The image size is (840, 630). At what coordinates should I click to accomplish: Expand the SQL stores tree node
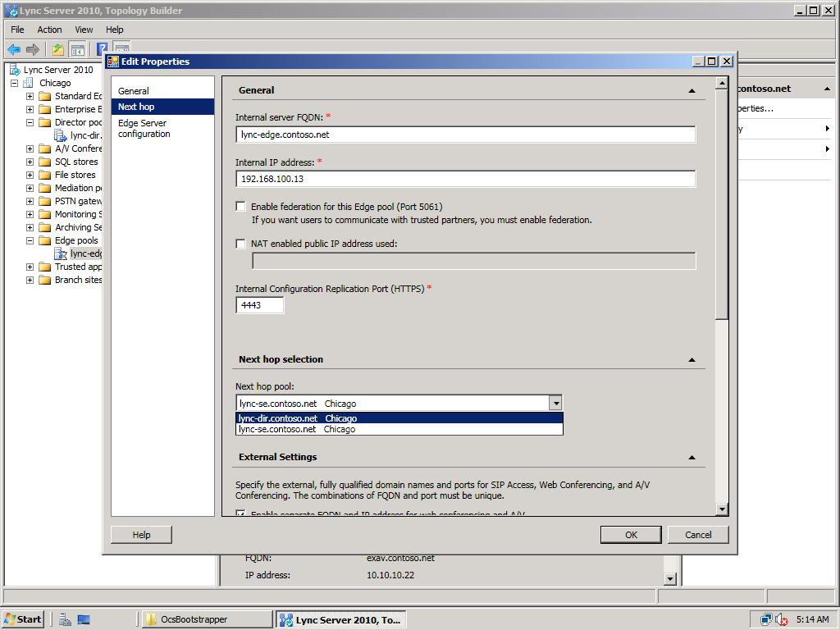[30, 162]
